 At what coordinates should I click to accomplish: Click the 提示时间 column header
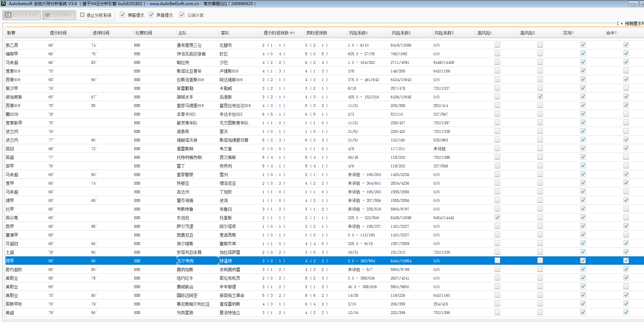tap(58, 33)
